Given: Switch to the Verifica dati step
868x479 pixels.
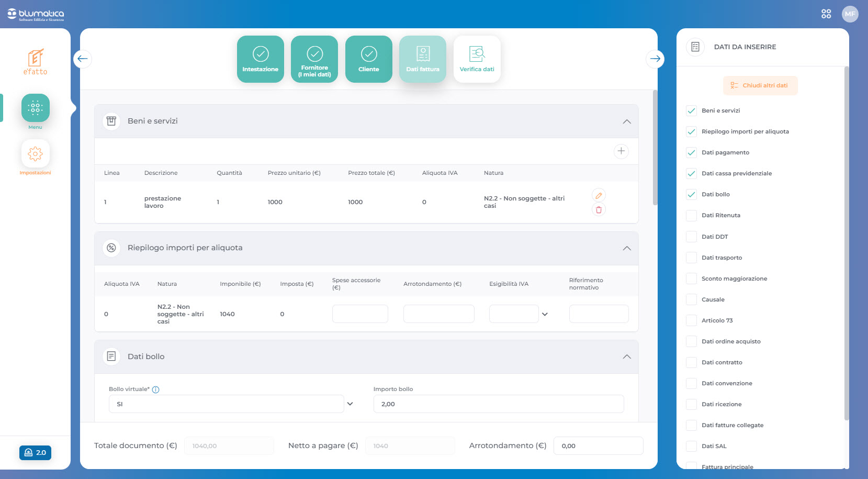Looking at the screenshot, I should coord(477,59).
